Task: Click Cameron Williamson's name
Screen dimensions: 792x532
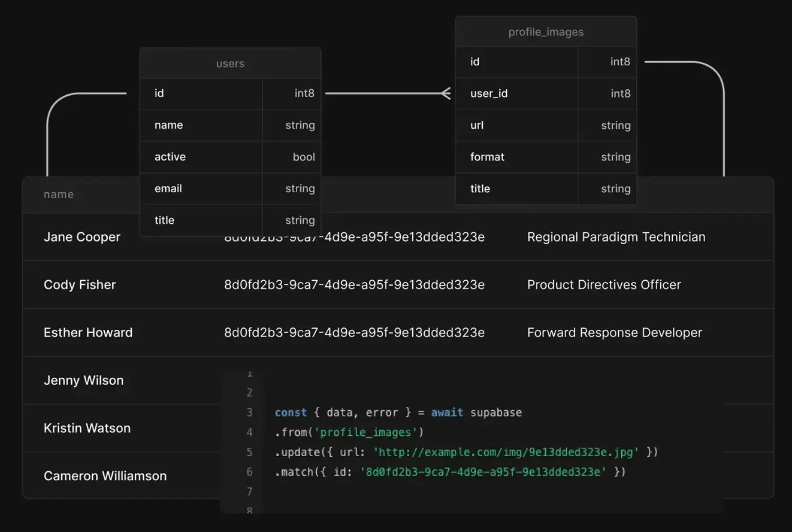Action: click(x=105, y=476)
